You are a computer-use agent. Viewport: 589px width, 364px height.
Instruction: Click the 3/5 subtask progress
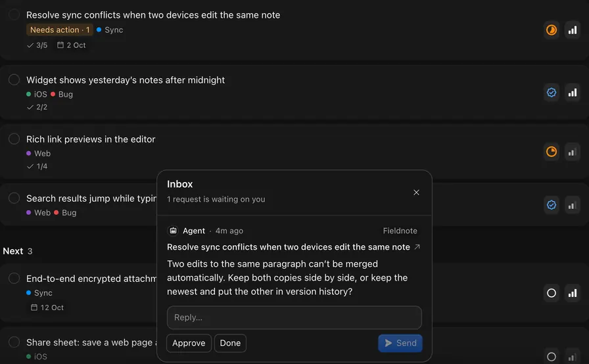click(37, 45)
